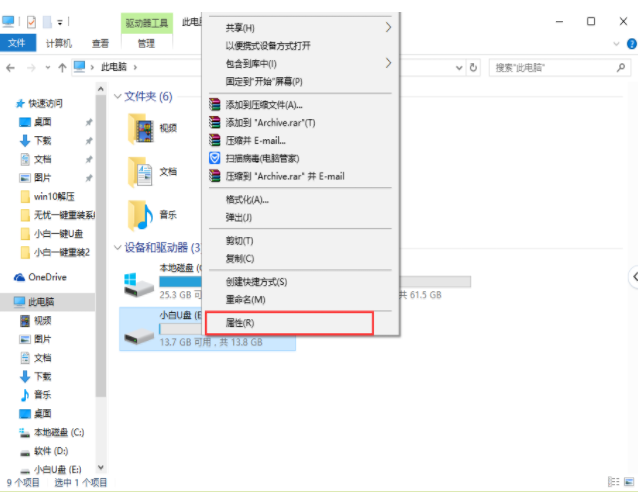
Task: Click sidebar scrollbar down arrow
Action: pos(101,468)
